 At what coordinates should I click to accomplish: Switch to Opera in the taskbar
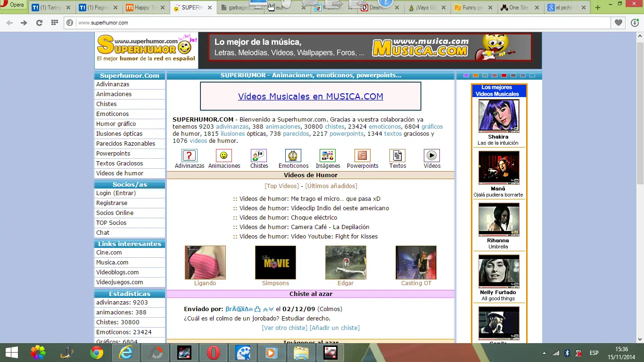click(214, 353)
